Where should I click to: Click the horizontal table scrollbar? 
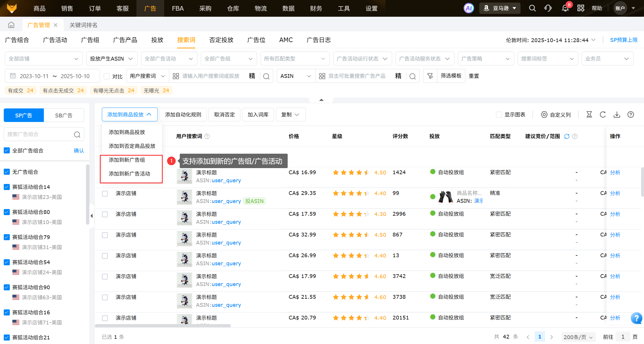click(x=163, y=326)
